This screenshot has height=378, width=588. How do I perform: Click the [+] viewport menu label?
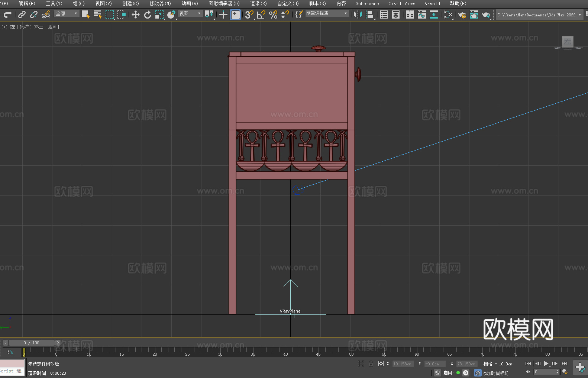pos(4,27)
